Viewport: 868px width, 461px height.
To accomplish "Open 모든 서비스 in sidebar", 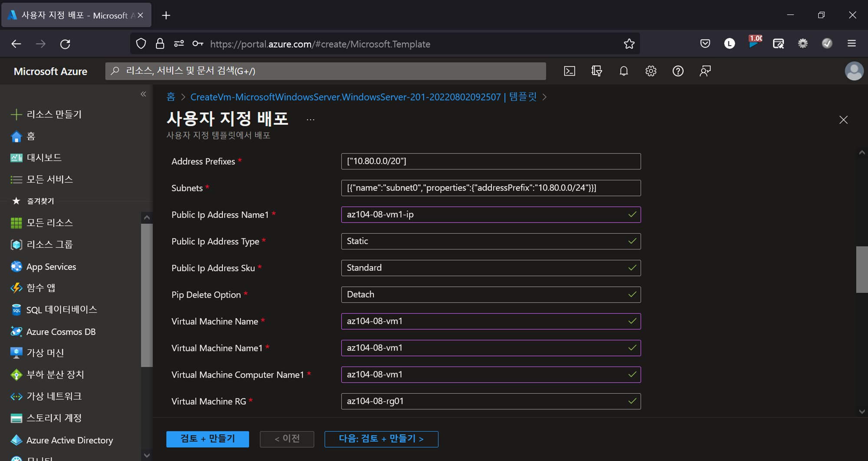I will (41, 179).
